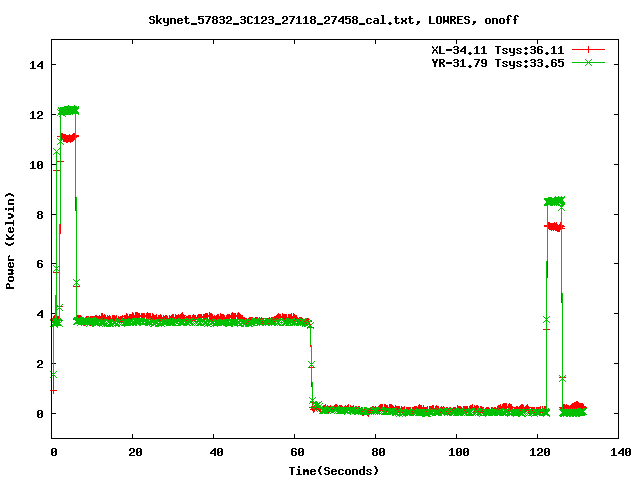
Task: Click the y-axis tick label 2
Action: [x=40, y=364]
